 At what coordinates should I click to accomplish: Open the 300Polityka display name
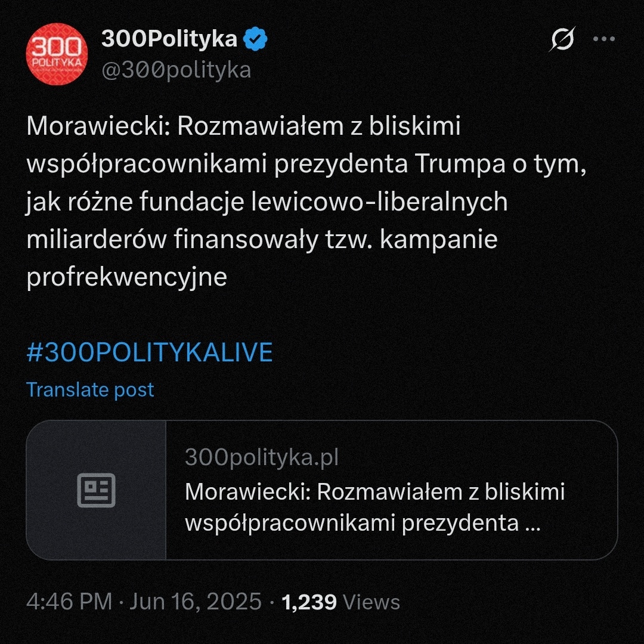pos(169,39)
